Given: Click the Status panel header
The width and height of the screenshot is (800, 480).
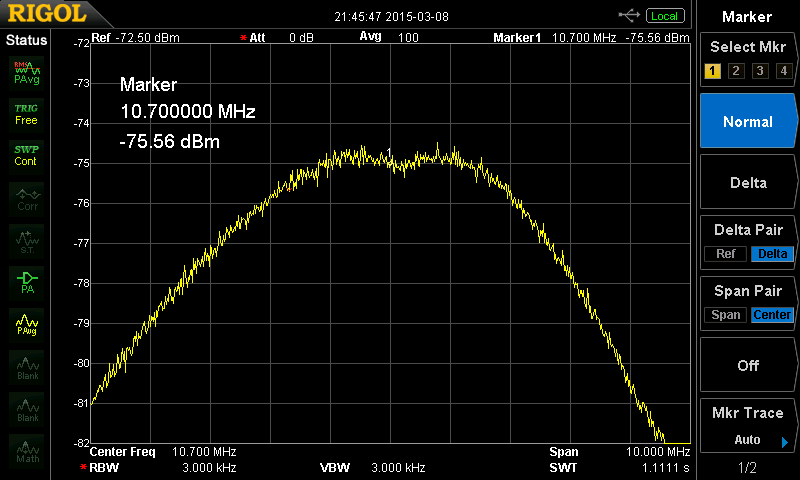Looking at the screenshot, I should 26,40.
